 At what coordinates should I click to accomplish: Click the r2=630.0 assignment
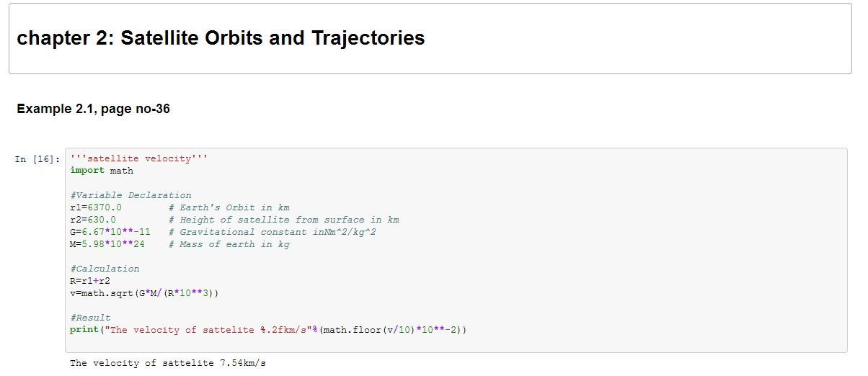pos(93,220)
